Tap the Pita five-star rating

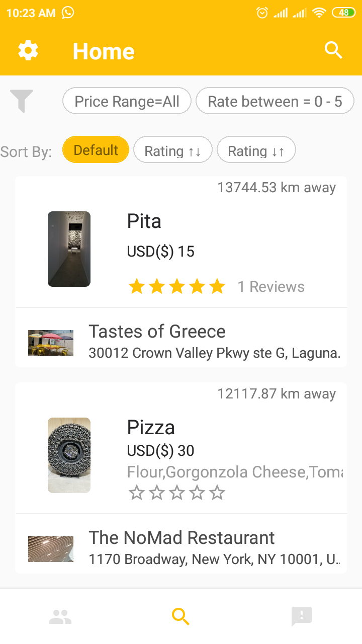pyautogui.click(x=176, y=287)
